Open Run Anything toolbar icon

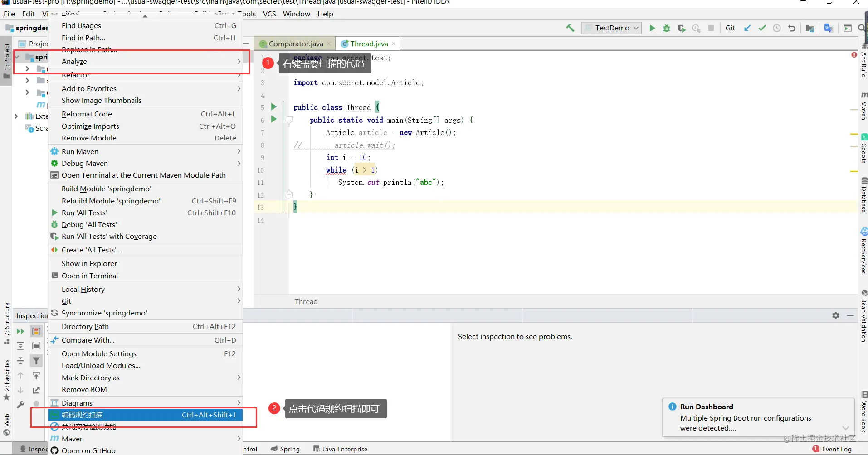point(847,28)
